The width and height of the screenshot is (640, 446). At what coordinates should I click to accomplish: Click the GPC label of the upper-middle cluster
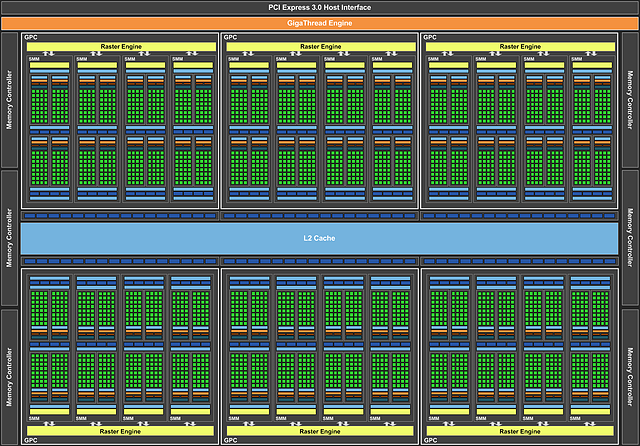pyautogui.click(x=230, y=37)
